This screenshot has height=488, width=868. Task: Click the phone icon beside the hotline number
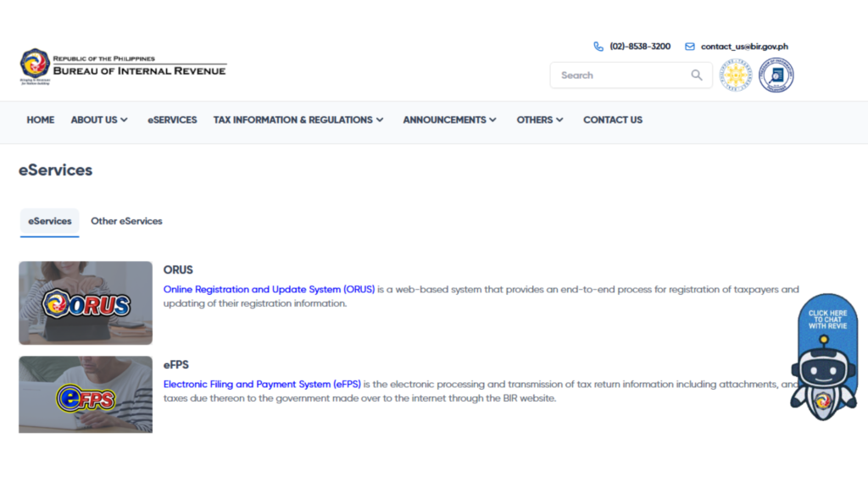click(598, 47)
